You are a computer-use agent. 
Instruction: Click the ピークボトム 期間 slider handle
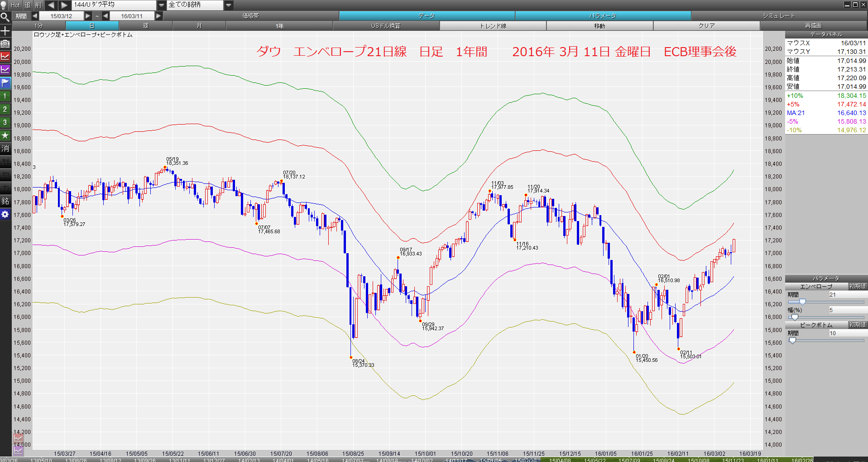click(792, 341)
